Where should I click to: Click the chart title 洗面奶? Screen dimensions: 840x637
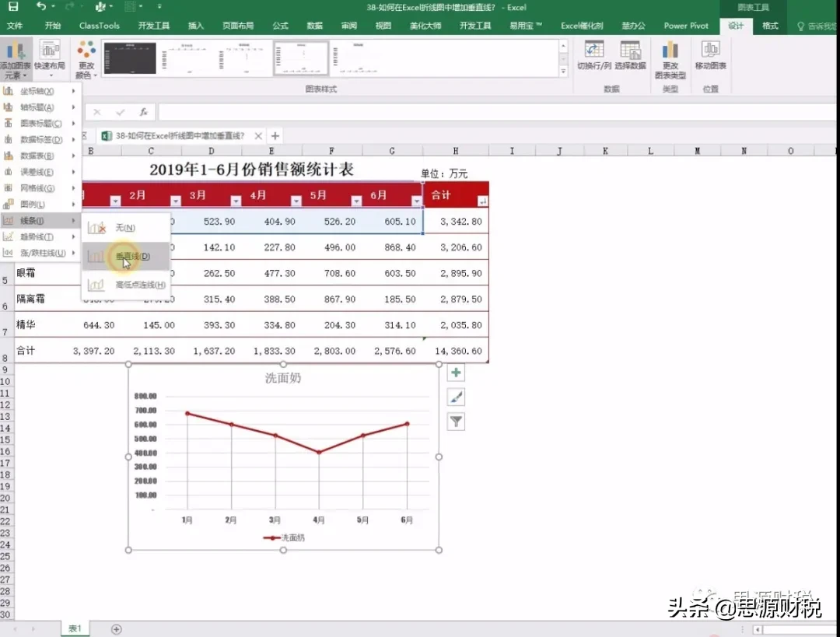pos(283,378)
